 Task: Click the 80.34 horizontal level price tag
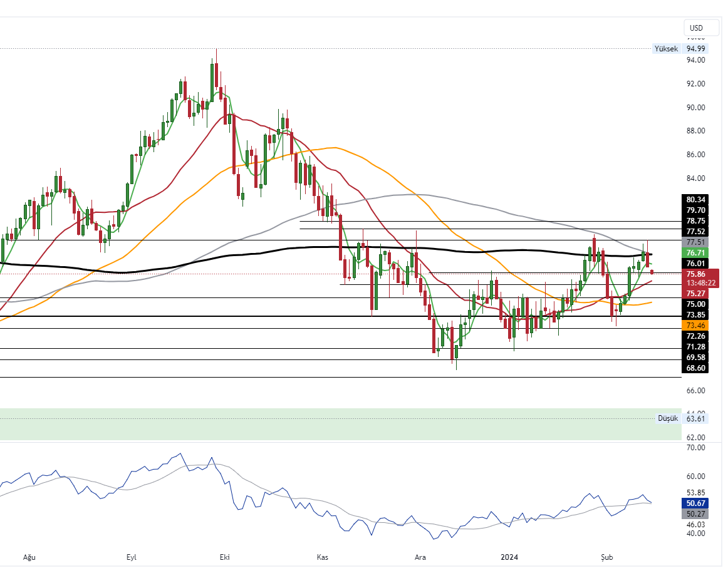(696, 200)
